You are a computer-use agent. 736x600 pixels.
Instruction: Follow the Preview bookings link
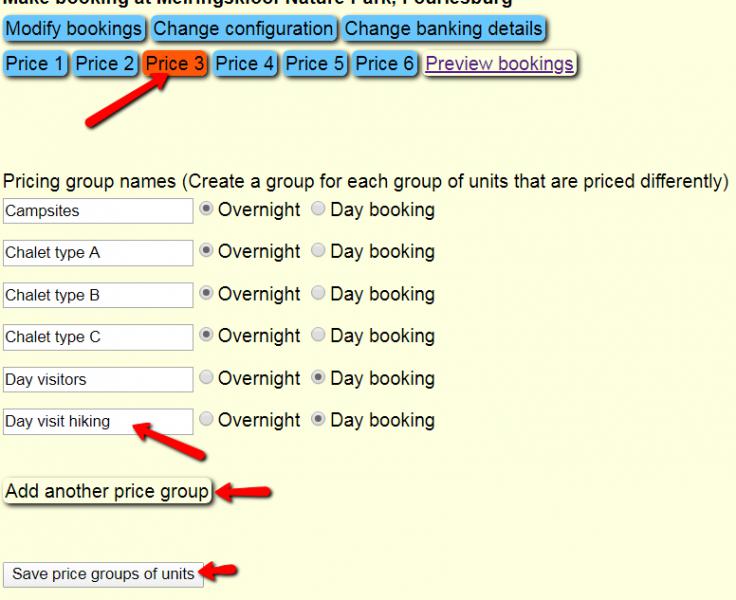[x=499, y=64]
